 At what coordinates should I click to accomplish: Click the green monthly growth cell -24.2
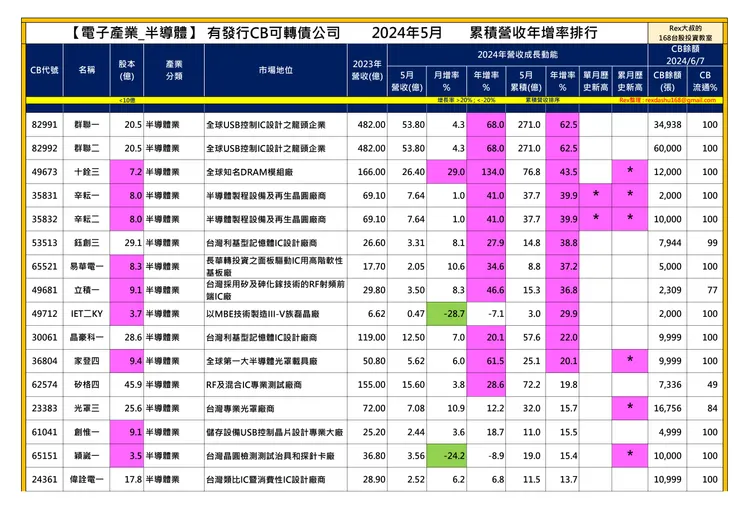click(446, 456)
